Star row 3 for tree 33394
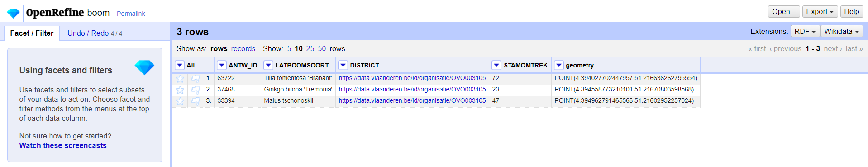The image size is (868, 167). click(x=180, y=101)
